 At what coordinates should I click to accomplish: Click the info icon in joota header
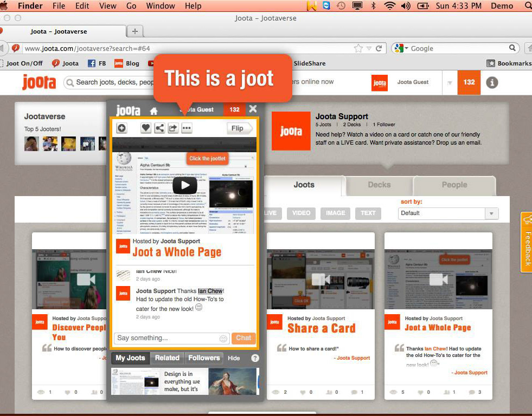(x=492, y=82)
